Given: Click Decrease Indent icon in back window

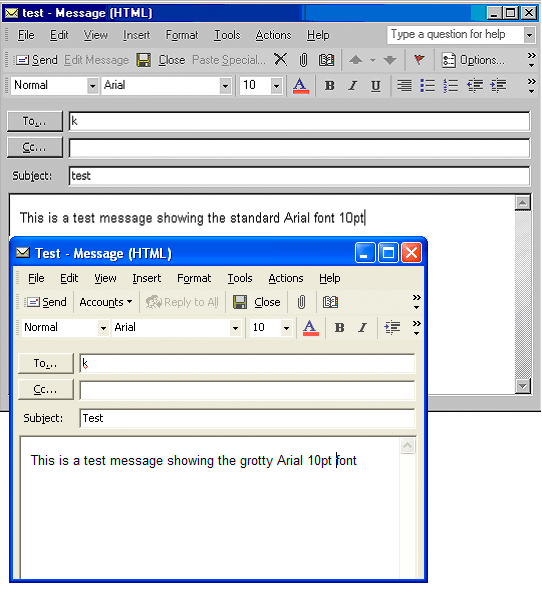Looking at the screenshot, I should click(475, 85).
